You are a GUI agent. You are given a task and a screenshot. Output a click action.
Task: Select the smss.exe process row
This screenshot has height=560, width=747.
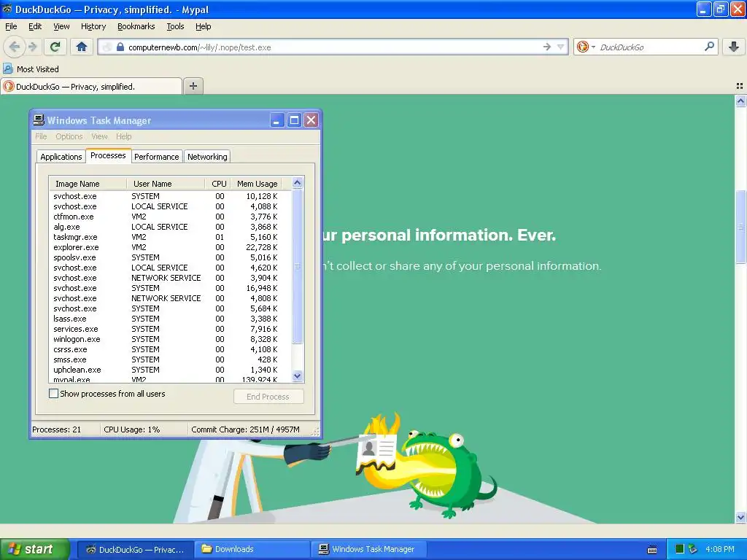(x=170, y=359)
